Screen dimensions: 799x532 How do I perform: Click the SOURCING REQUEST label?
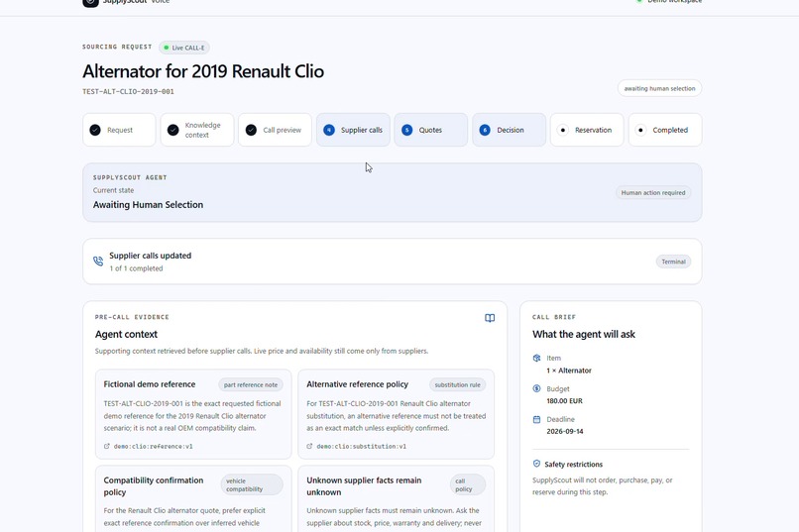point(117,47)
